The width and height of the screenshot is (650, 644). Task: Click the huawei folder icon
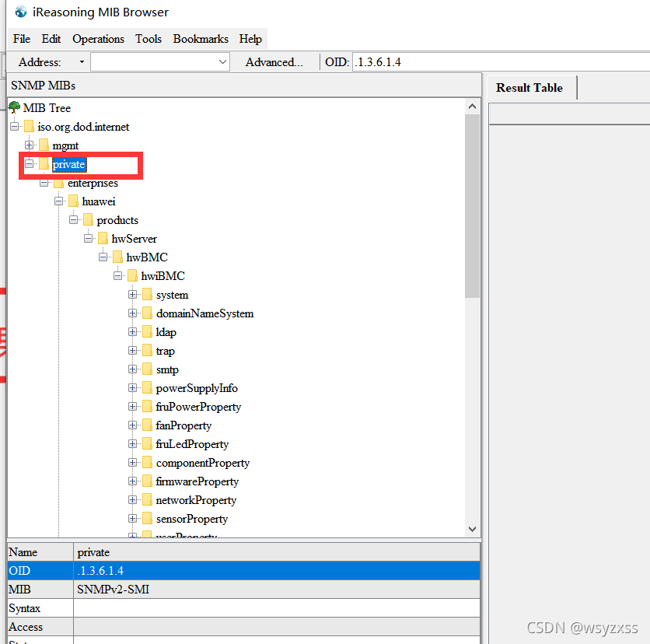click(73, 201)
